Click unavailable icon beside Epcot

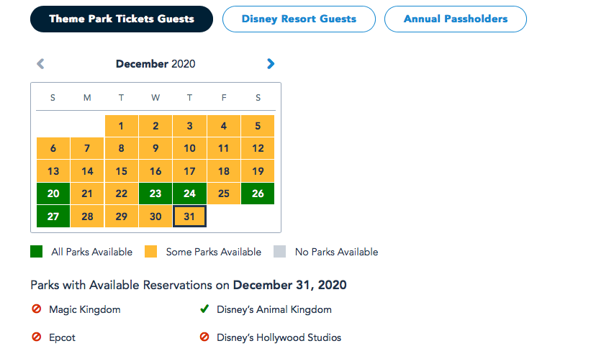coord(37,337)
